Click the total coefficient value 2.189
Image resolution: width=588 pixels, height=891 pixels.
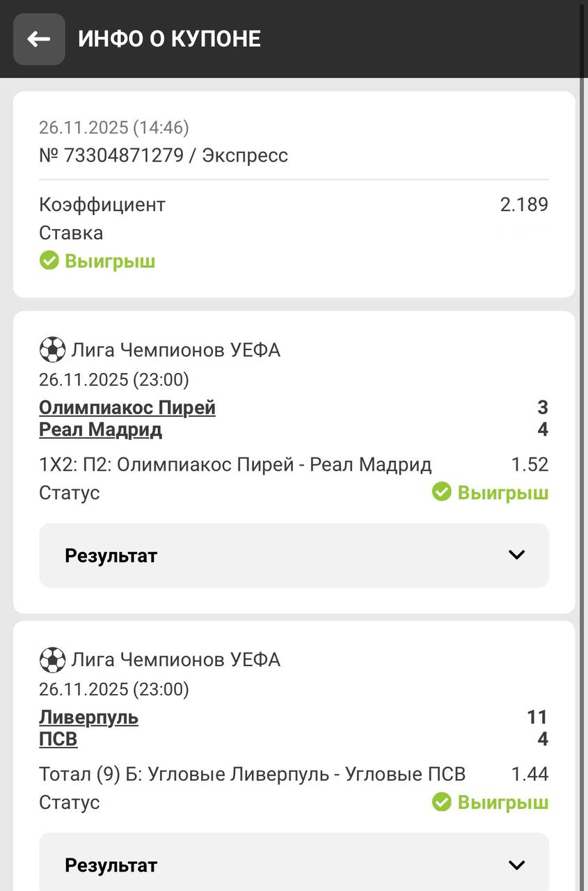(523, 205)
